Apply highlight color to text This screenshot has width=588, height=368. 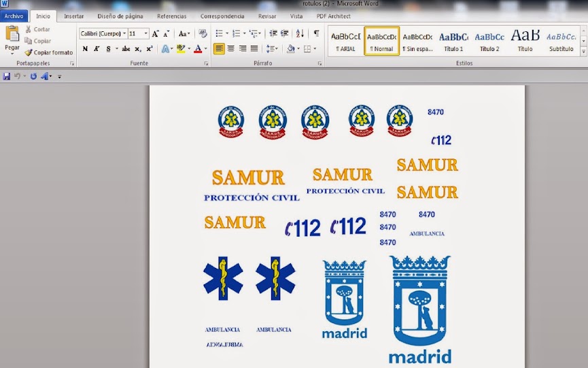(181, 49)
